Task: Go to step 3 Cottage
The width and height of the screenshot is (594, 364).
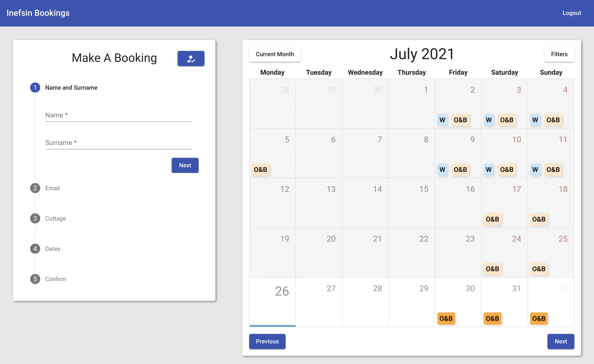Action: coord(55,218)
